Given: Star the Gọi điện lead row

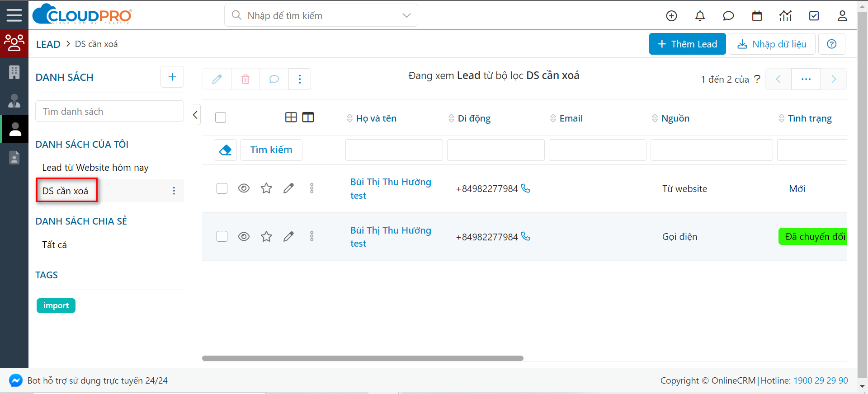Looking at the screenshot, I should pos(266,236).
